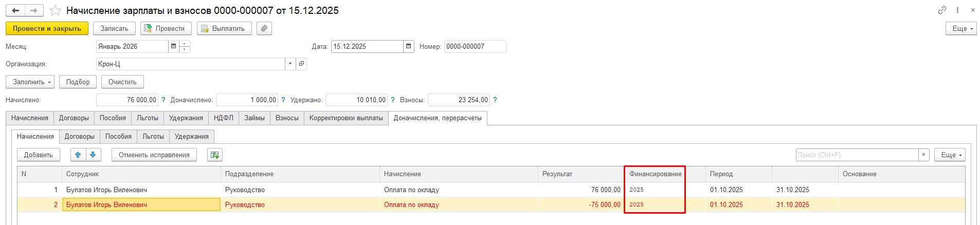Select the -75 000,00 result cell

[x=581, y=205]
